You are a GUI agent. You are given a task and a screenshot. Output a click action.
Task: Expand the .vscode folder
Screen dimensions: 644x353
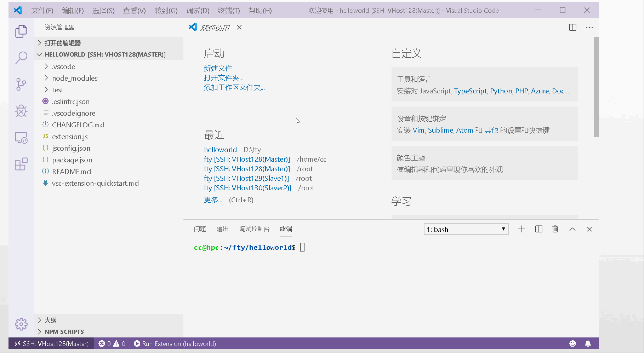coord(109,66)
